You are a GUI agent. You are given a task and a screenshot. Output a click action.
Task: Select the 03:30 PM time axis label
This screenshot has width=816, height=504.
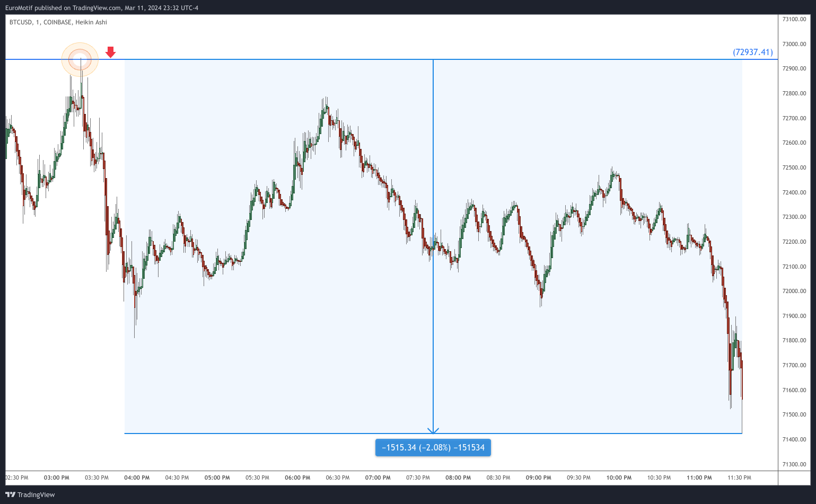click(96, 478)
